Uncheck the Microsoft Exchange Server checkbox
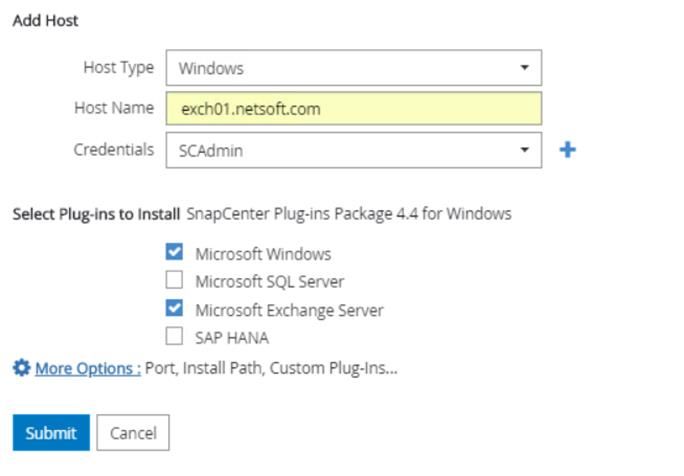Viewport: 684px width, 476px height. pos(174,308)
